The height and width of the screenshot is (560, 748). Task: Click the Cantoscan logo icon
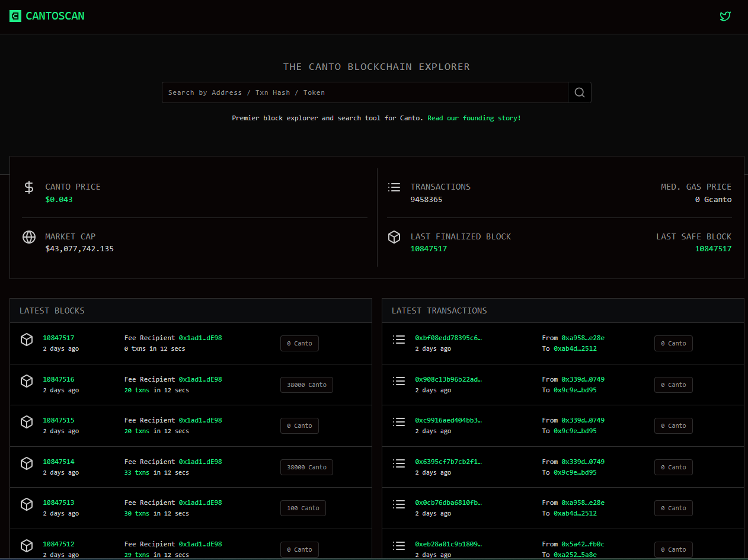15,16
